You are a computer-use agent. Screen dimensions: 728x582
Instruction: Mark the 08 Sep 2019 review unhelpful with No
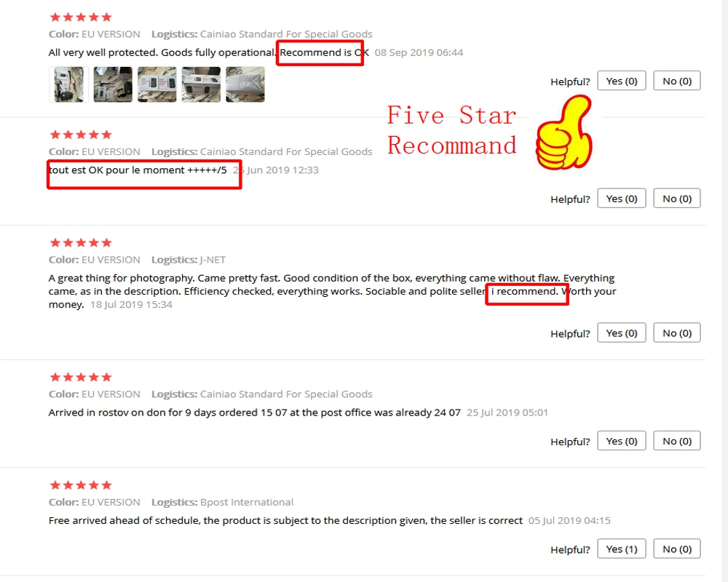click(x=677, y=81)
